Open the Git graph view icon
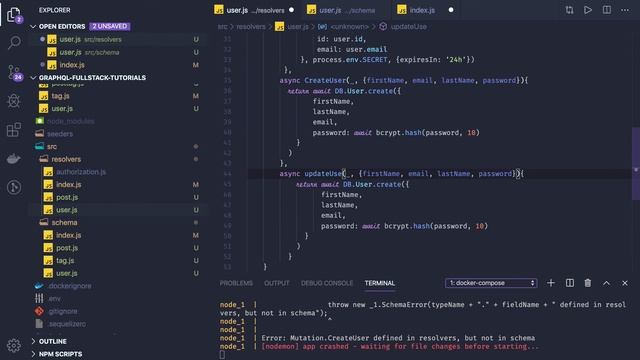640x360 pixels. 14,187
